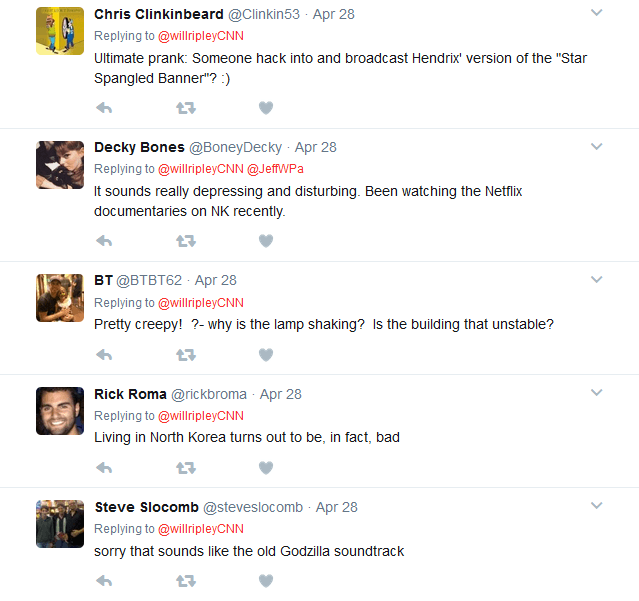Open @willripleyCNN link in Steve Slocomb's reply
Viewport: 639px width, 601px height.
pyautogui.click(x=201, y=529)
